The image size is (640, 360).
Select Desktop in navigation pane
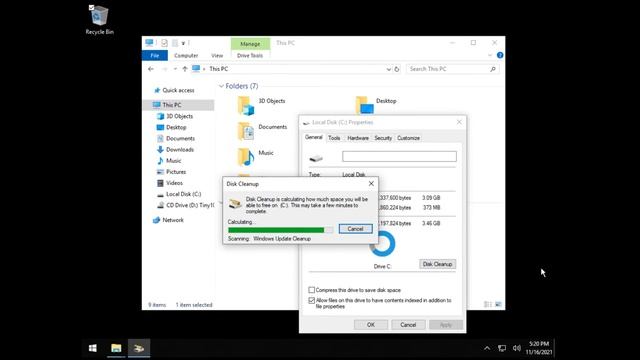tap(176, 127)
